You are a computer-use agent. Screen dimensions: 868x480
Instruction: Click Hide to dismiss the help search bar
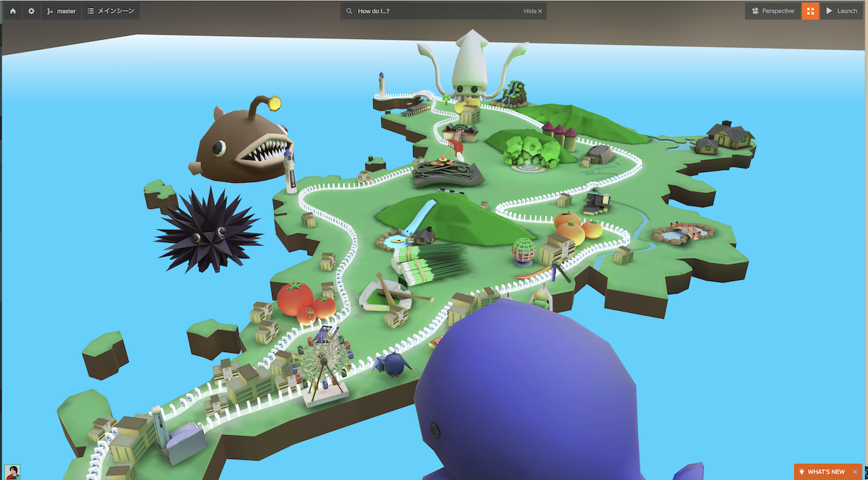point(532,12)
